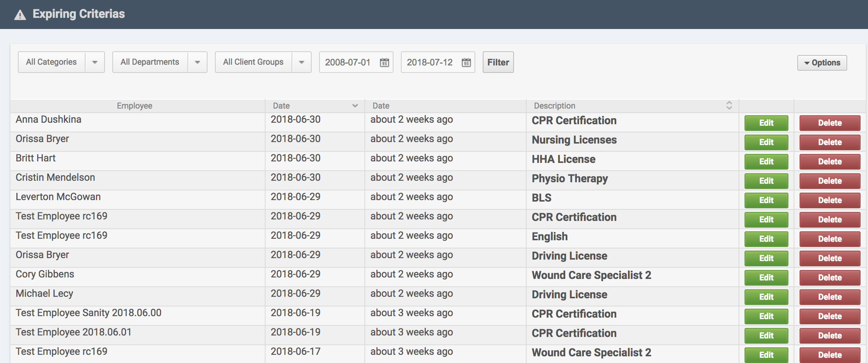Delete Michael Lecy's Driving License entry
The image size is (868, 363).
(830, 297)
